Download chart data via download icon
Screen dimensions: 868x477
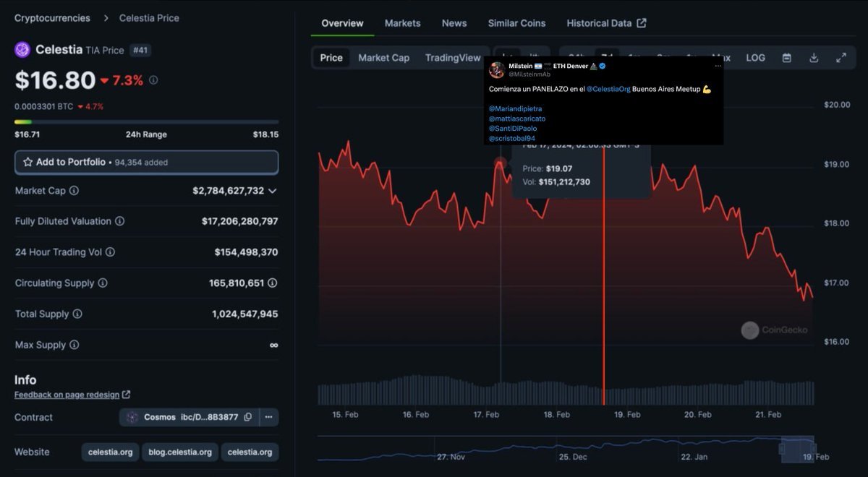814,58
